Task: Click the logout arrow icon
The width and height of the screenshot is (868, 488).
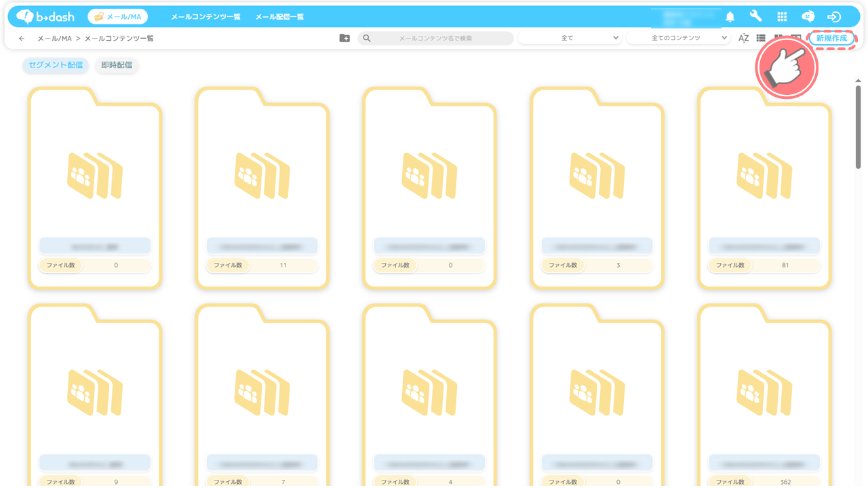Action: [x=834, y=17]
